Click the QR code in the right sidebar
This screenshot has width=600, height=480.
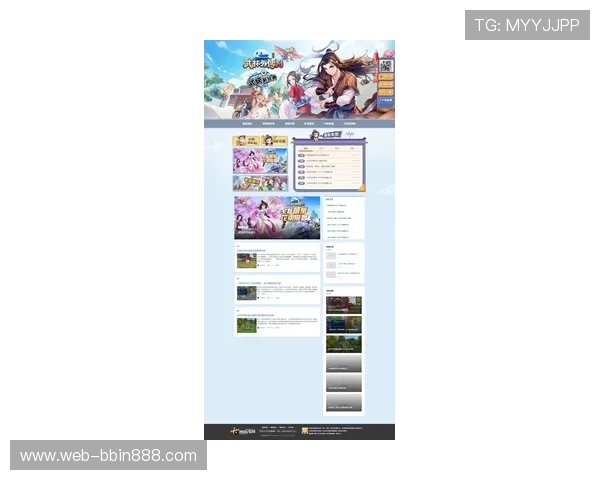coord(387,67)
